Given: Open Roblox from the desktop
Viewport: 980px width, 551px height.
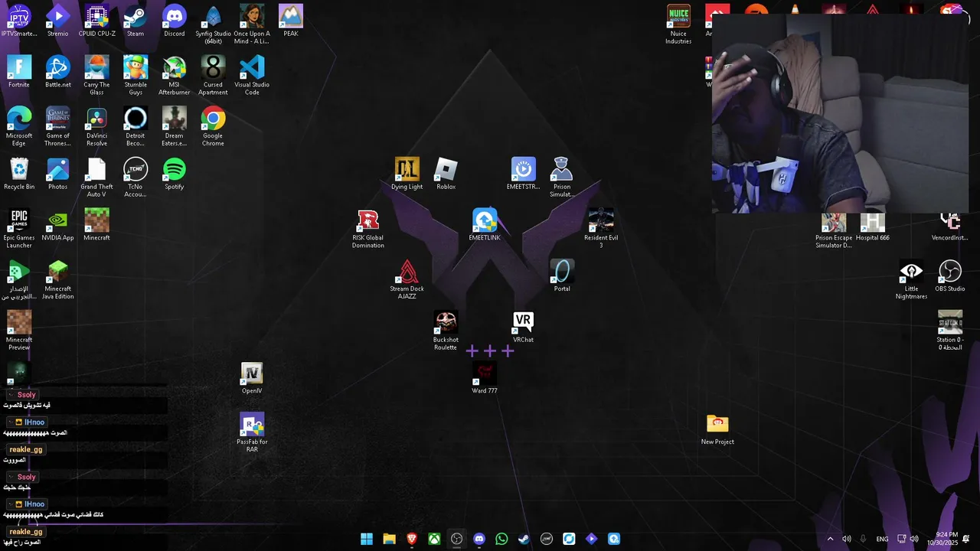Looking at the screenshot, I should pyautogui.click(x=446, y=174).
